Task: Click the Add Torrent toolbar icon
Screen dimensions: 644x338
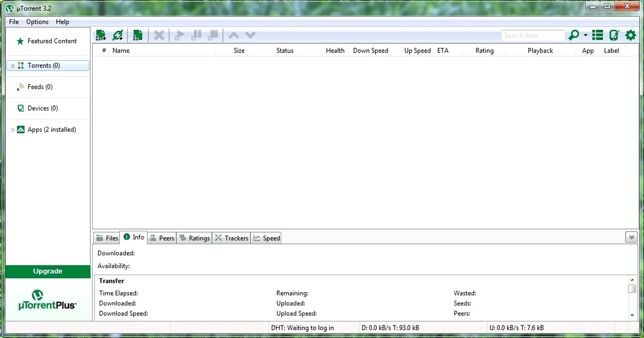Action: point(101,35)
